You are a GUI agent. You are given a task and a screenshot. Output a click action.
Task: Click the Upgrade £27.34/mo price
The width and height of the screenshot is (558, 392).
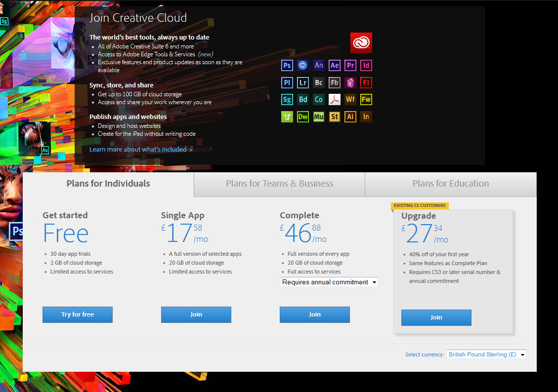[425, 234]
